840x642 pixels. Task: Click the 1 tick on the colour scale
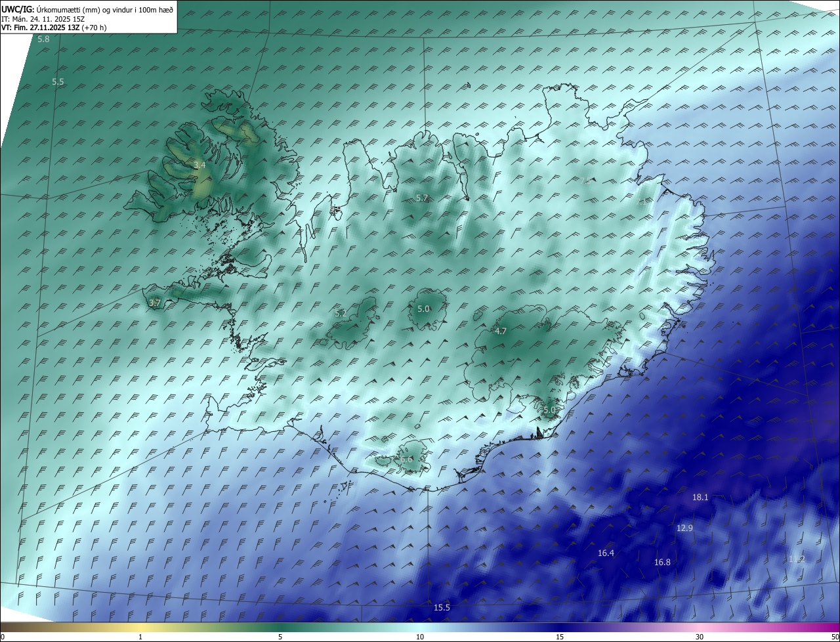click(x=141, y=637)
